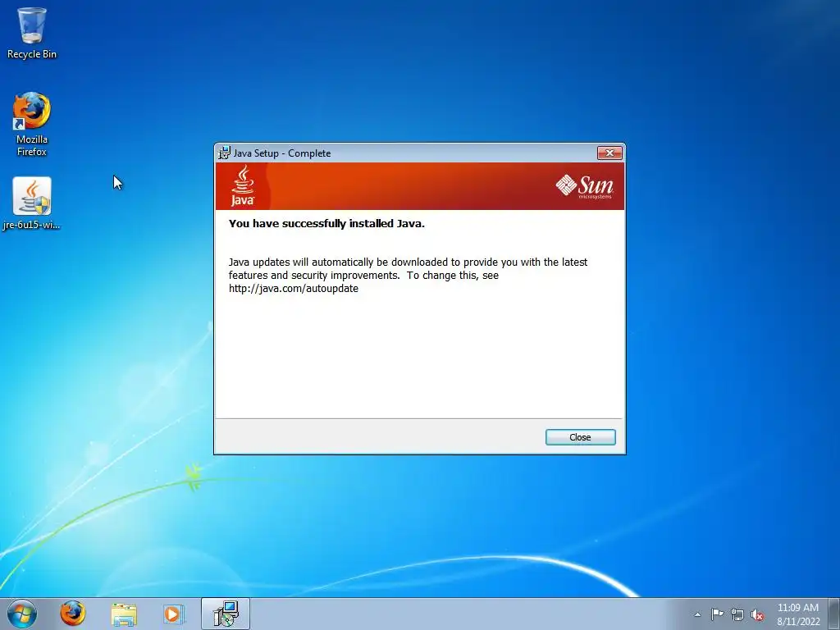Close the Java Setup window with the X
Viewport: 840px width, 630px height.
[x=609, y=153]
